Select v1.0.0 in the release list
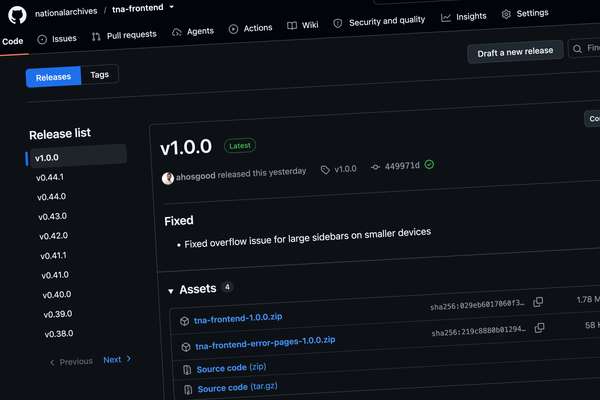This screenshot has height=400, width=600. click(76, 156)
